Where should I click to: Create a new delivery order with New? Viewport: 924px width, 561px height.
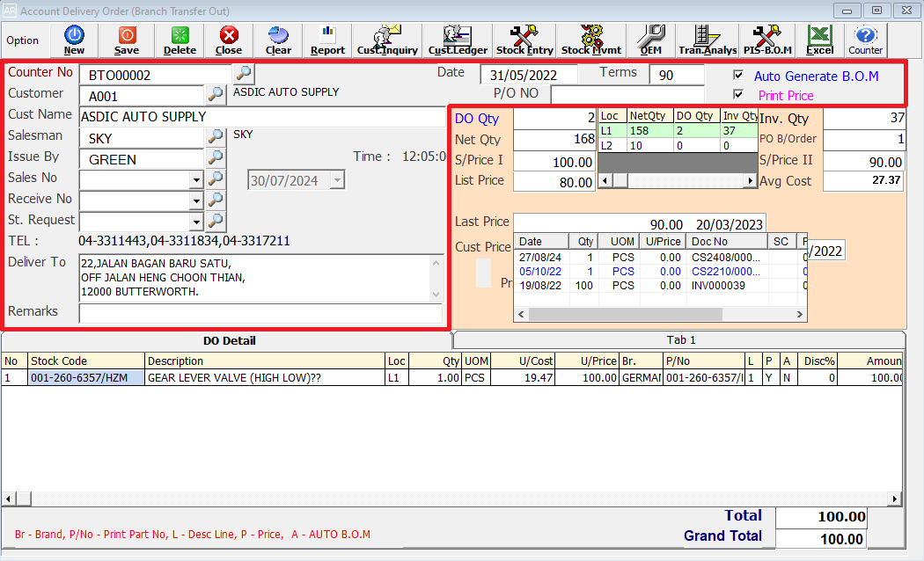74,40
